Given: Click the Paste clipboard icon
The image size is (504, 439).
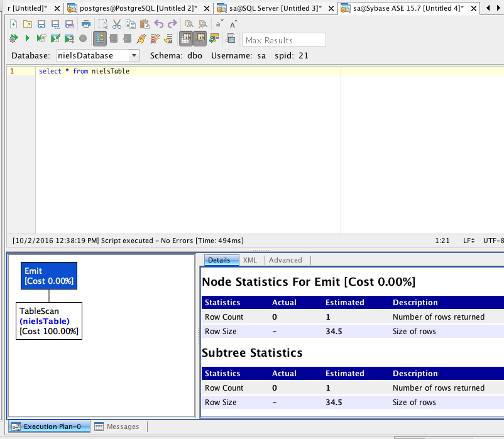Looking at the screenshot, I should [145, 24].
